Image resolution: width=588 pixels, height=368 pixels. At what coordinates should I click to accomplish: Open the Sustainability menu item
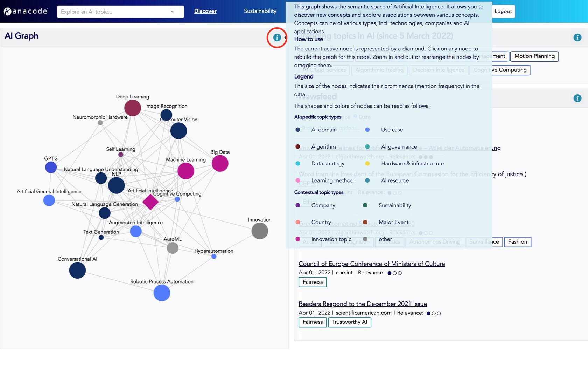(x=260, y=11)
